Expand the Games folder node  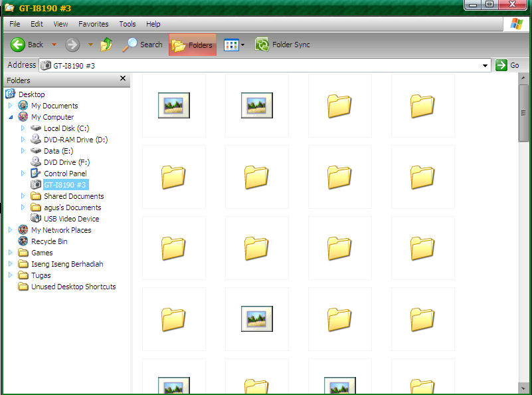(10, 252)
